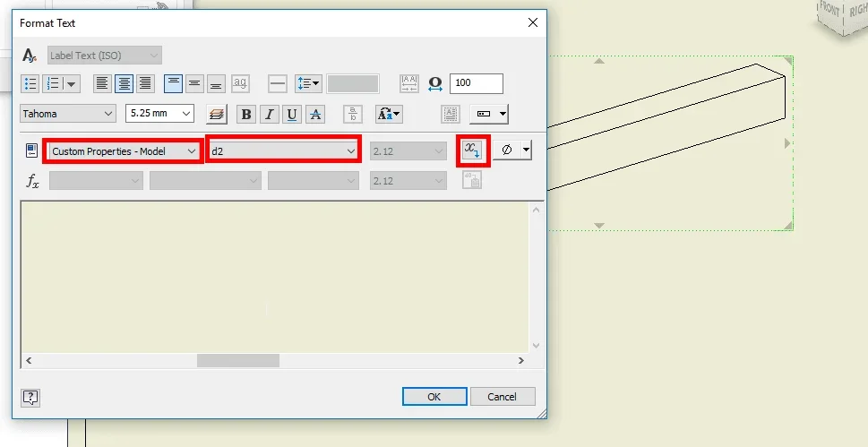Dismiss the dialog with Cancel

503,397
